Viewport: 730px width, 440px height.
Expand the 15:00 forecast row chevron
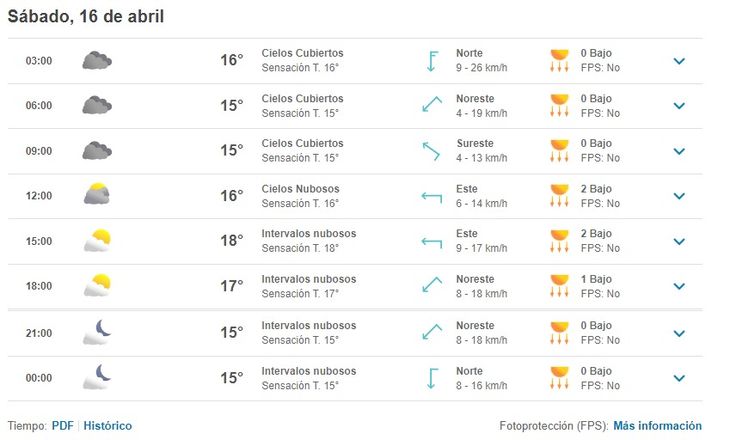pos(679,241)
